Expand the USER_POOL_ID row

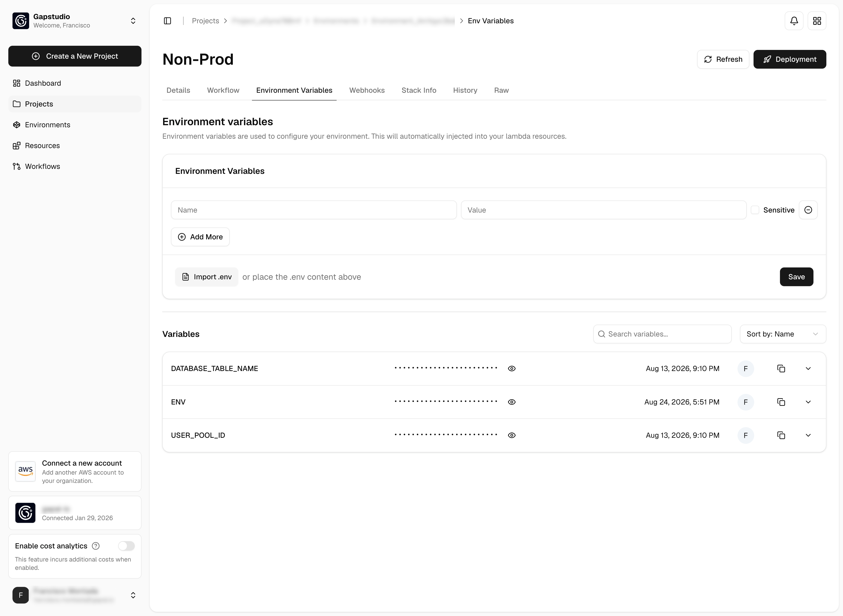[808, 435]
